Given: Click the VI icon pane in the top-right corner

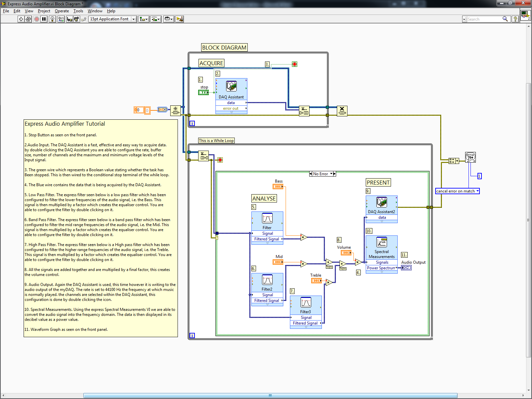Looking at the screenshot, I should tap(525, 15).
